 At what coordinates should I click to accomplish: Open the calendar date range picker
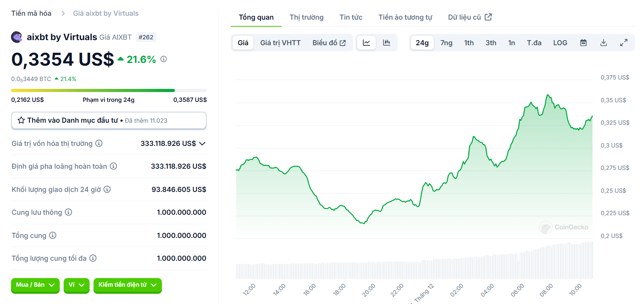(x=583, y=42)
